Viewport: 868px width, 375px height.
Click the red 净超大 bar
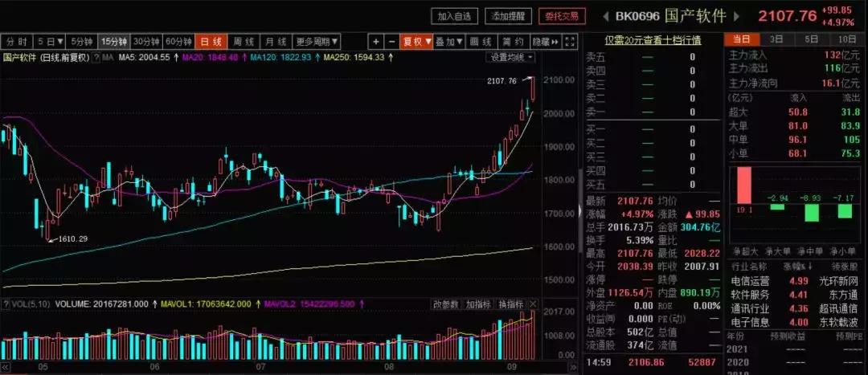click(x=743, y=185)
